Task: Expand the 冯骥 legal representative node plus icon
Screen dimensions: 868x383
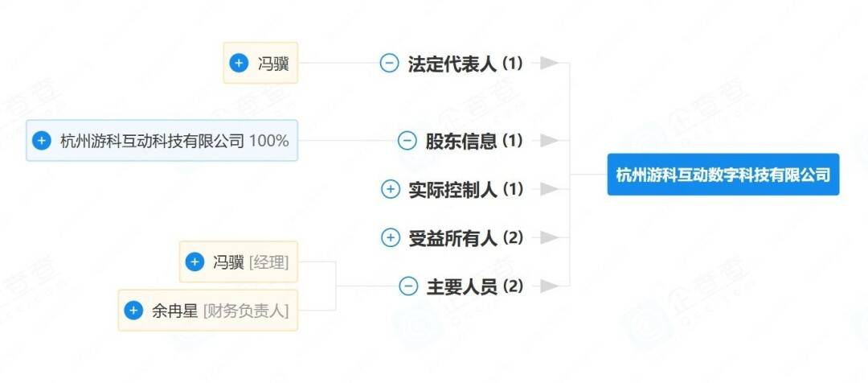Action: (239, 63)
